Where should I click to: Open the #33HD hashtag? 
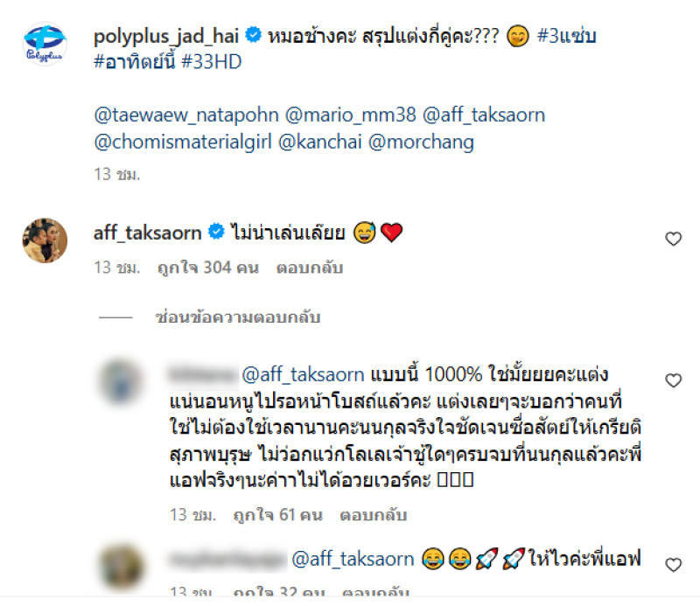[x=212, y=62]
